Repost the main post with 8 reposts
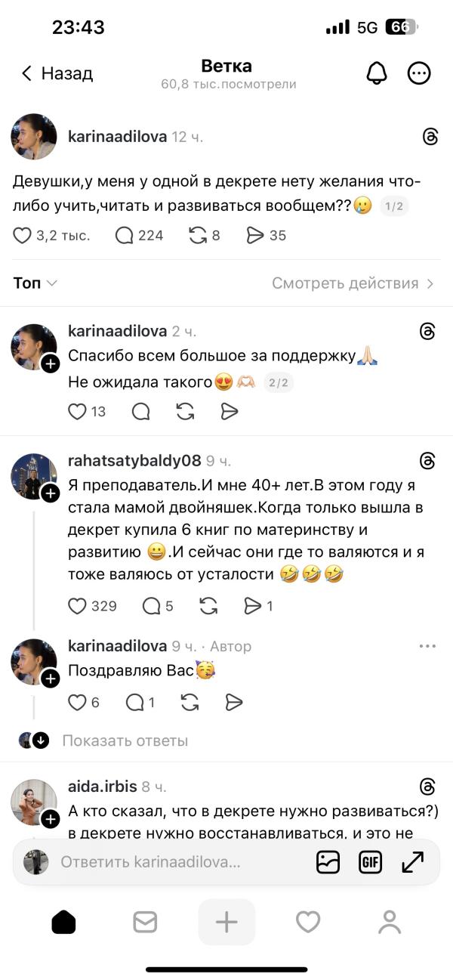 [x=198, y=236]
